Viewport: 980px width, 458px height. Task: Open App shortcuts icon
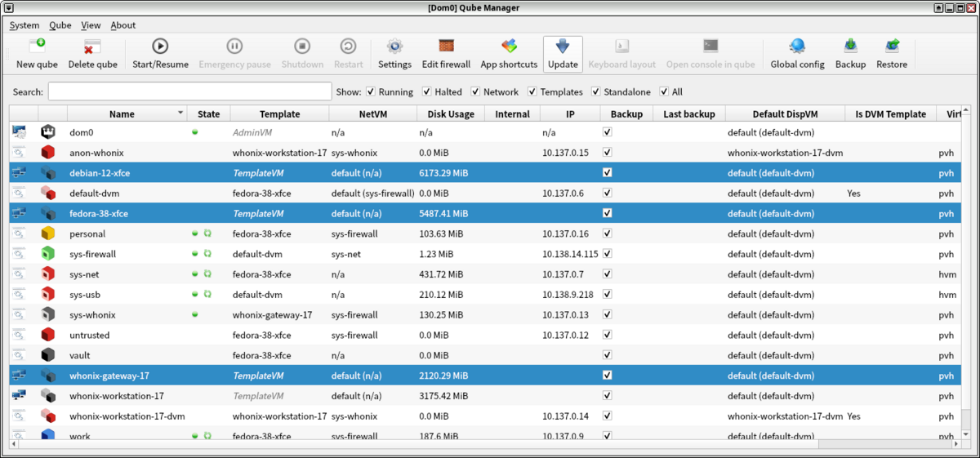tap(509, 47)
